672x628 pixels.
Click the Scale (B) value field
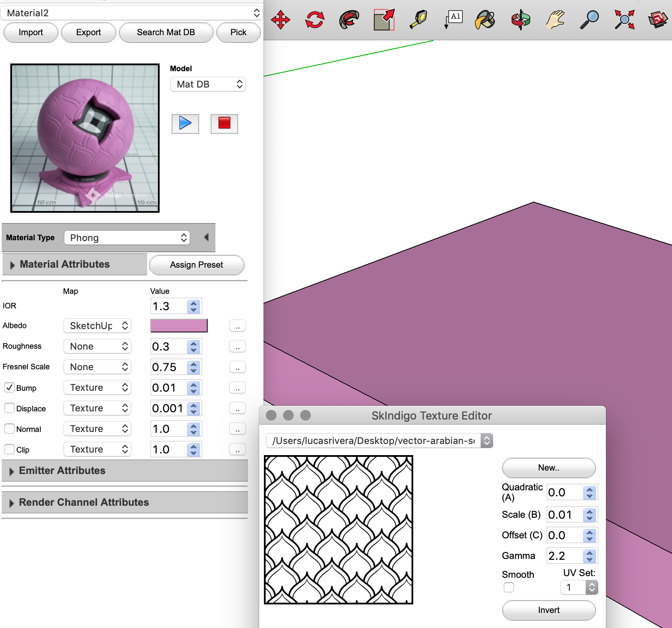[564, 515]
